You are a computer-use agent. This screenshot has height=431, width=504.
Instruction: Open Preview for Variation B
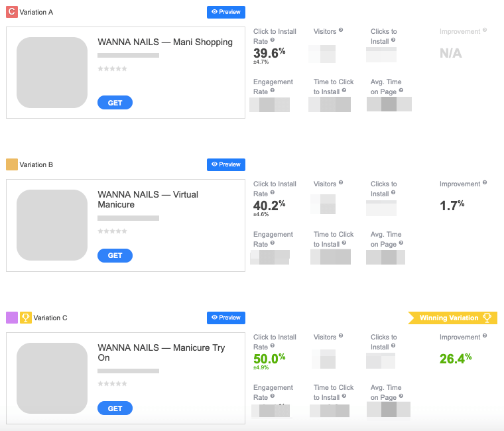(226, 164)
